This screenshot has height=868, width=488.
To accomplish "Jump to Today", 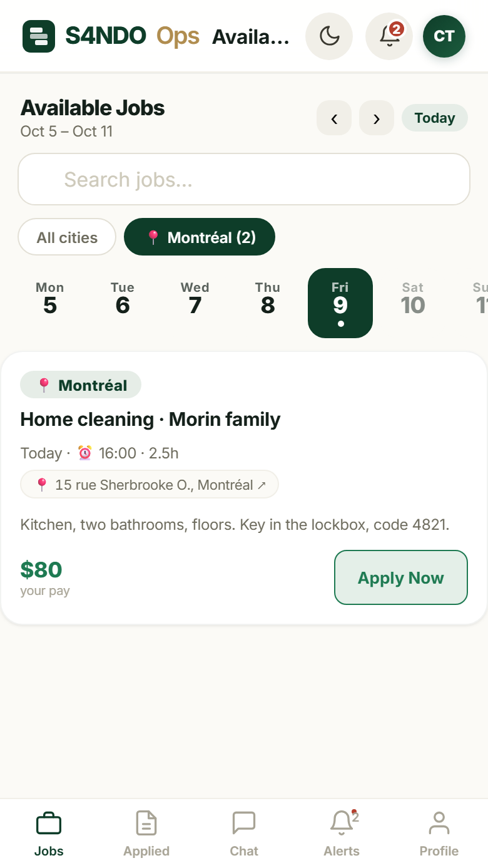I will coord(435,118).
